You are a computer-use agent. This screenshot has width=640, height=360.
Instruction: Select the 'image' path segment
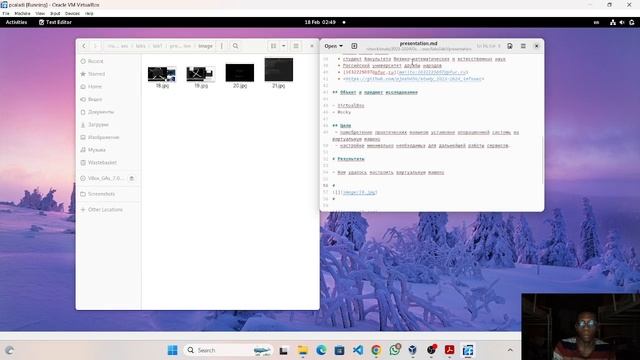click(205, 46)
